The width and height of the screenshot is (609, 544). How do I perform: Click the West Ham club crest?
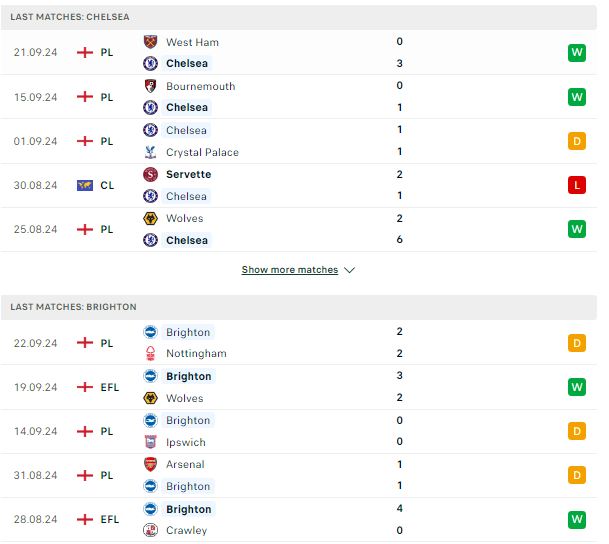pyautogui.click(x=150, y=42)
